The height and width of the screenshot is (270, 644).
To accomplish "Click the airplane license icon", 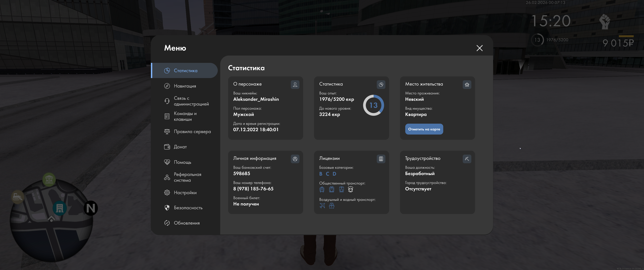I will click(x=322, y=206).
